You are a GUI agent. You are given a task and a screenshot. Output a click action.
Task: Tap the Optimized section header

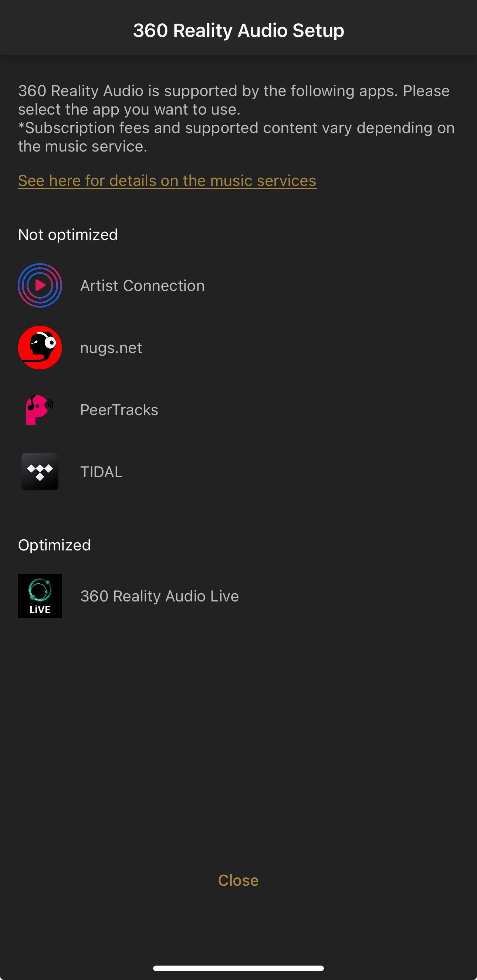[x=54, y=545]
